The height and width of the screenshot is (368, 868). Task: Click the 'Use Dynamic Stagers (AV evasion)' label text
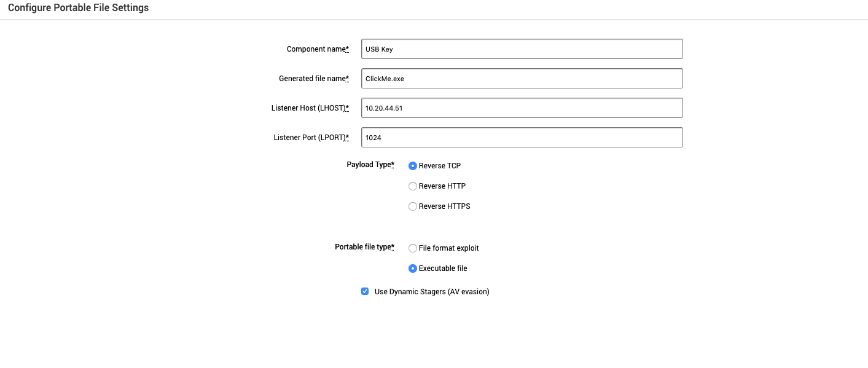(431, 292)
